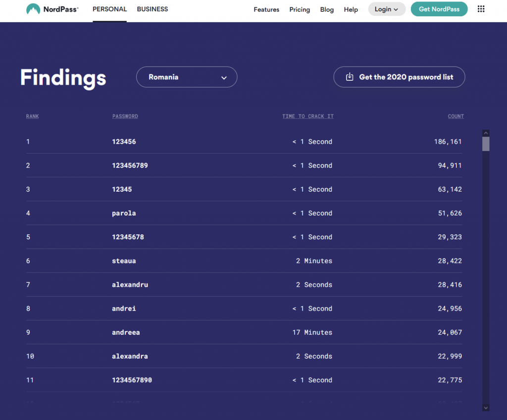Viewport: 507px width, 420px height.
Task: Switch to the Personal tab
Action: click(x=109, y=9)
